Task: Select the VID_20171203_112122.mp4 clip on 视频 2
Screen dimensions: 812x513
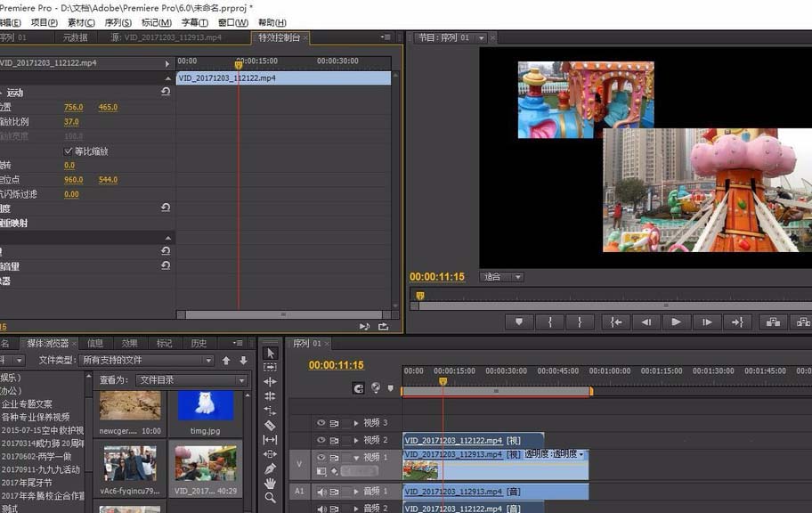Action: point(472,440)
